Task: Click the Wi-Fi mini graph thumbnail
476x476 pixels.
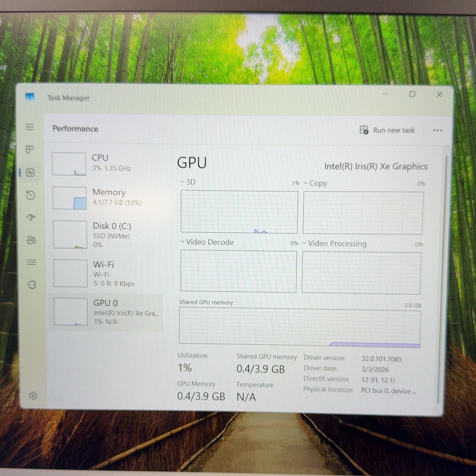Action: [71, 273]
